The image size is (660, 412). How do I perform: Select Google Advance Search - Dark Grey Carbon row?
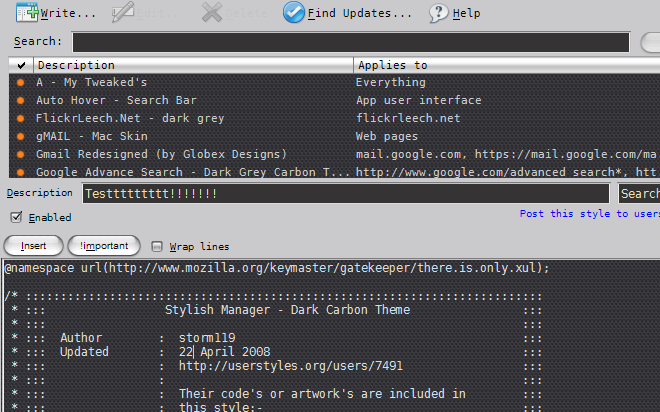[193, 173]
